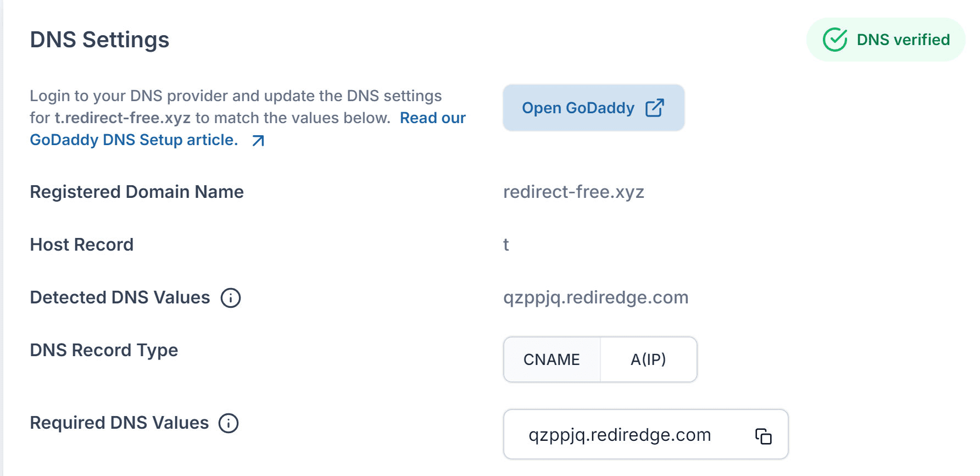This screenshot has width=980, height=476.
Task: Select the A(IP) tab in the record type switcher
Action: coord(648,359)
